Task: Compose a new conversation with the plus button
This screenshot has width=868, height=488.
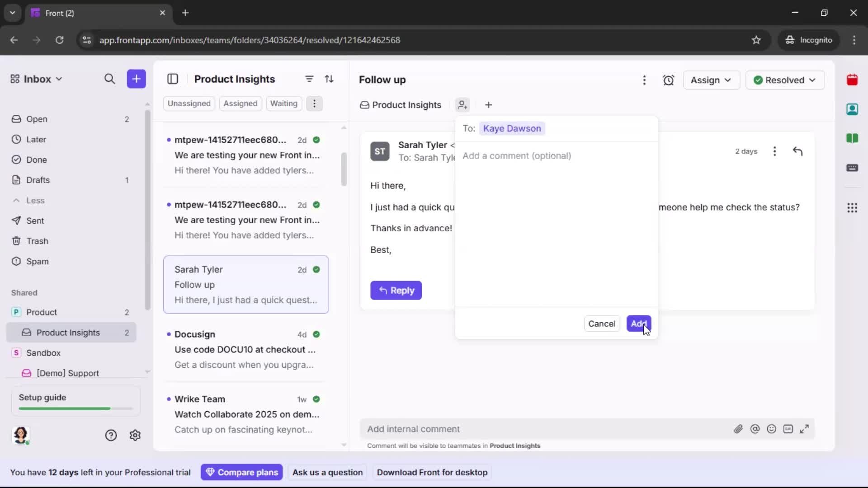Action: click(x=136, y=79)
